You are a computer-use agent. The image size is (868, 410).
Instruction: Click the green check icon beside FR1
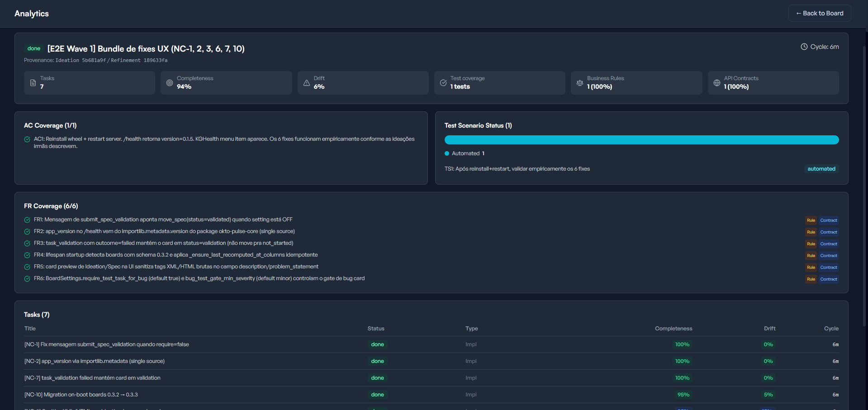point(27,220)
